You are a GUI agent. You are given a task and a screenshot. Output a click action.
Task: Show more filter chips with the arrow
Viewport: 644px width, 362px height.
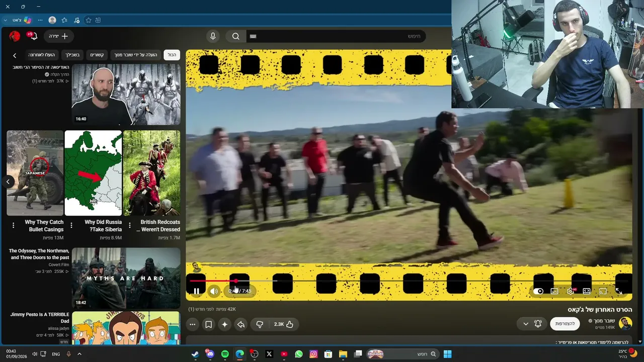(15, 55)
